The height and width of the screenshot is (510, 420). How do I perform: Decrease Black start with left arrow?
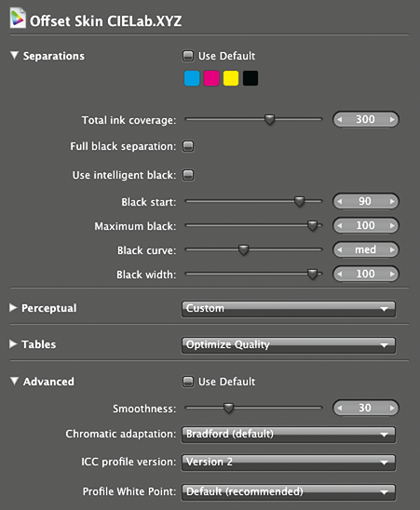340,201
